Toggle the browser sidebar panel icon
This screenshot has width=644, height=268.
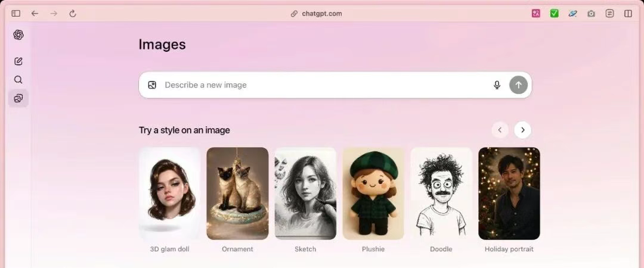16,14
